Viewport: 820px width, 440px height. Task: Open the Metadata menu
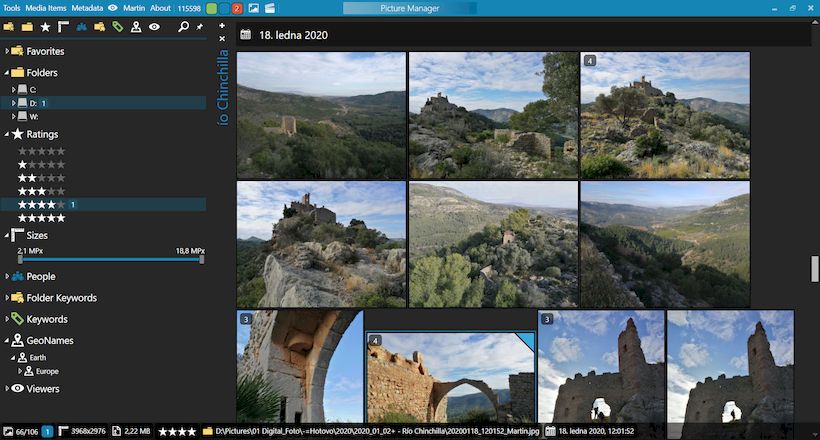87,8
